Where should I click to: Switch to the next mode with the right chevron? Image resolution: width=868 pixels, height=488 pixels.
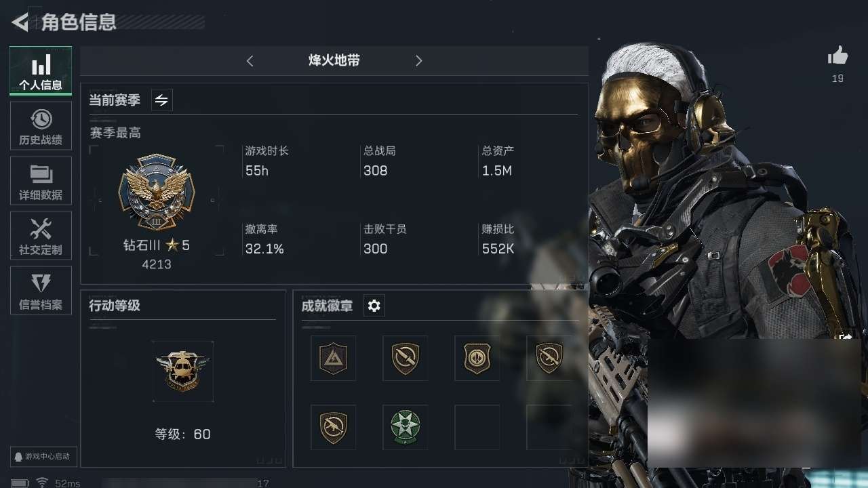tap(418, 61)
